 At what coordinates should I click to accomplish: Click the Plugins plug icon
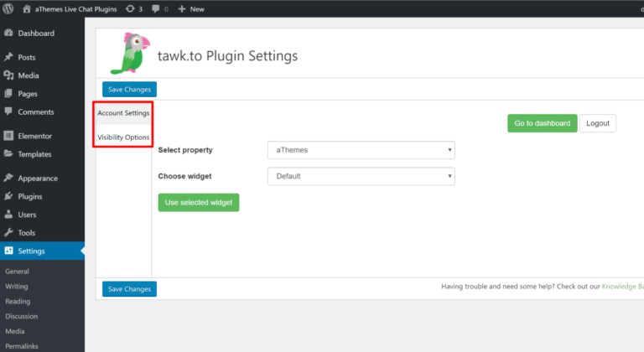pos(8,196)
